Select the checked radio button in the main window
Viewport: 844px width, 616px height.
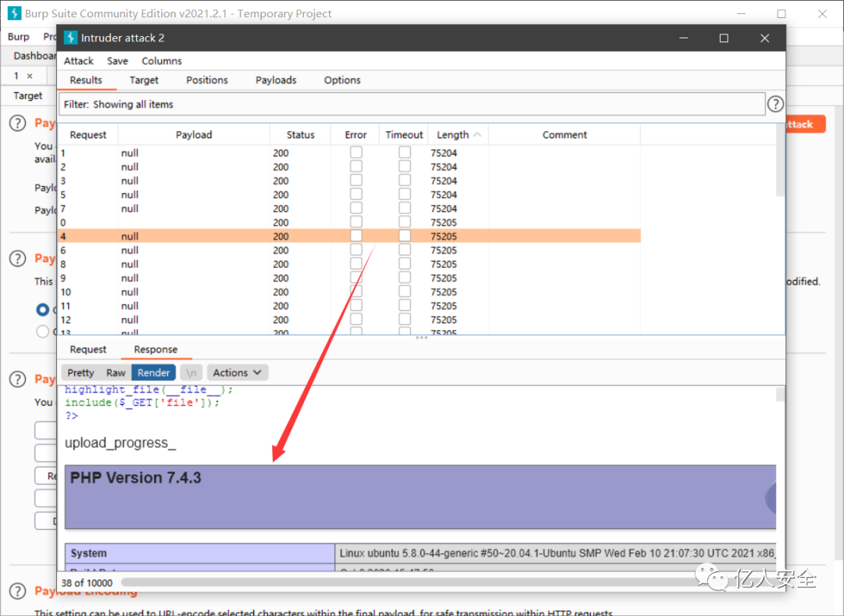click(x=42, y=310)
